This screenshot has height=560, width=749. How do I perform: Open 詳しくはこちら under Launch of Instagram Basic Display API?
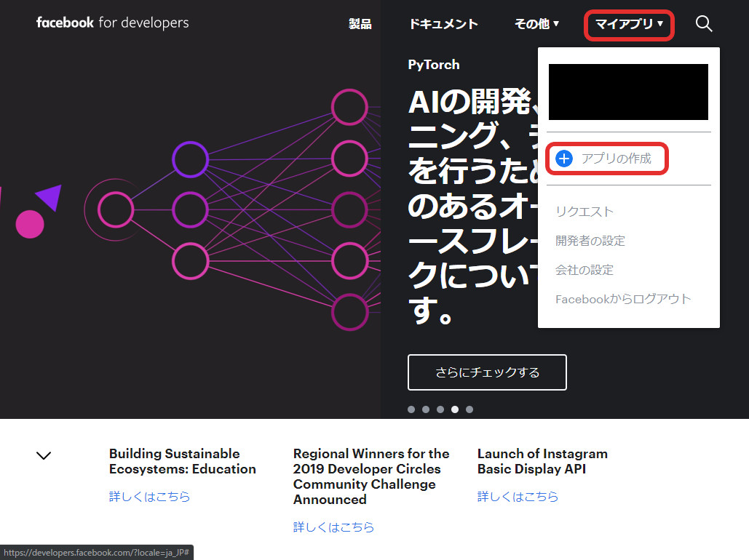point(518,497)
